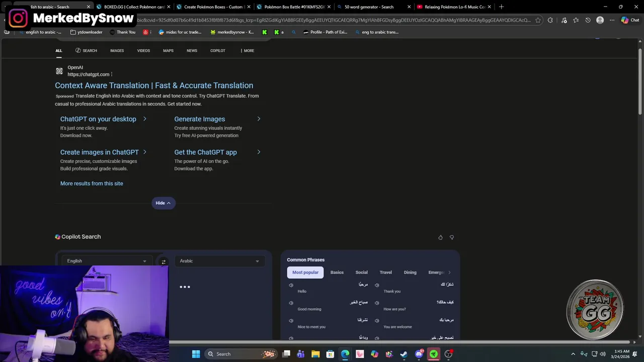Show hidden system tray icons
The width and height of the screenshot is (644, 362).
(x=573, y=354)
